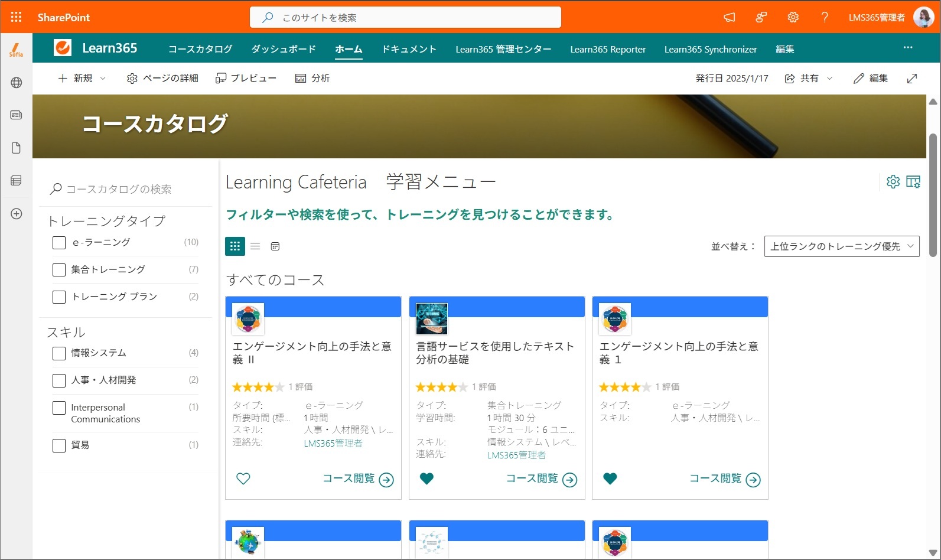Check the 情報システム skill checkbox
Viewport: 941px width, 560px height.
click(59, 353)
